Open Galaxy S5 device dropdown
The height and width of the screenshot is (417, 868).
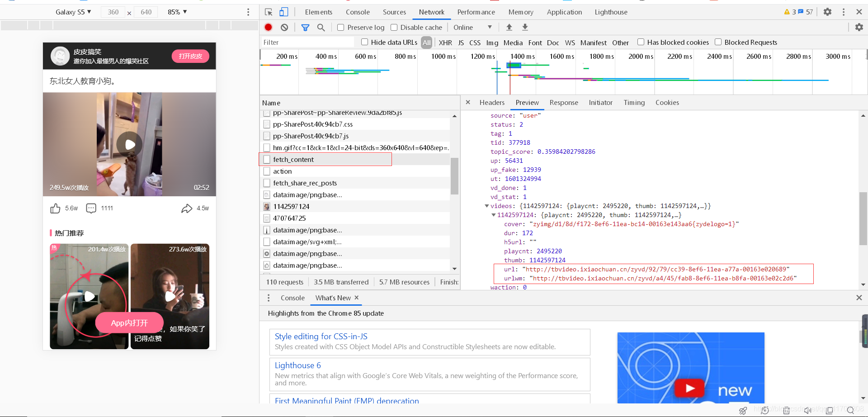73,12
